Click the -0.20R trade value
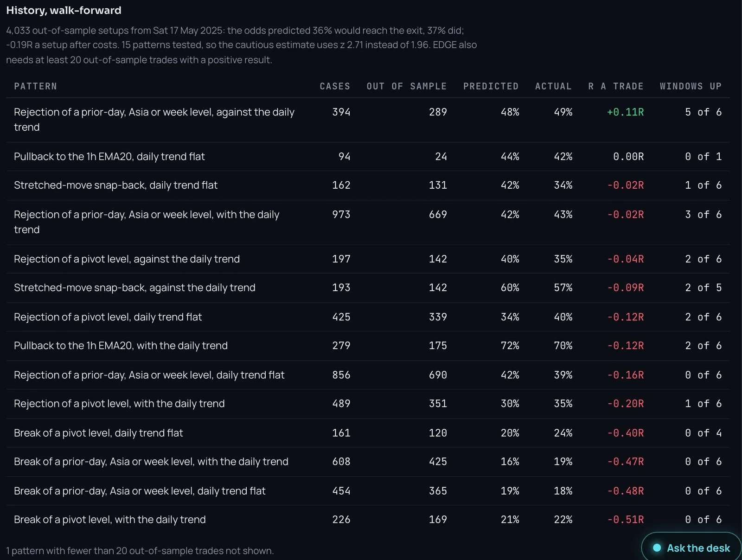742x560 pixels. pos(625,404)
